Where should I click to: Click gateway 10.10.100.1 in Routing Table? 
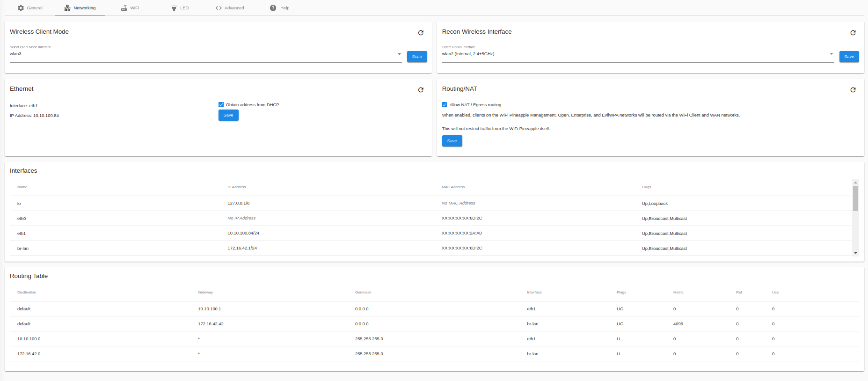[x=210, y=309]
